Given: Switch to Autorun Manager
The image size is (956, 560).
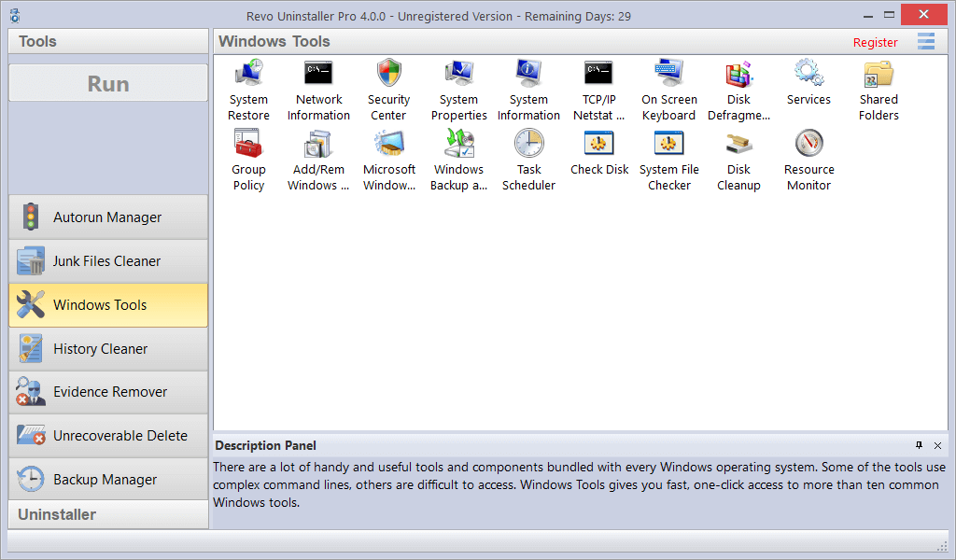Looking at the screenshot, I should click(108, 217).
